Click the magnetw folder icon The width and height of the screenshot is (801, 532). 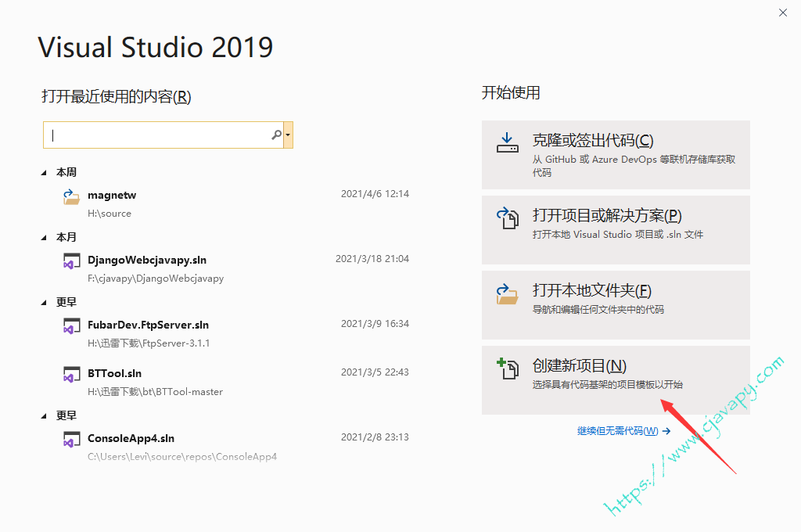tap(71, 196)
